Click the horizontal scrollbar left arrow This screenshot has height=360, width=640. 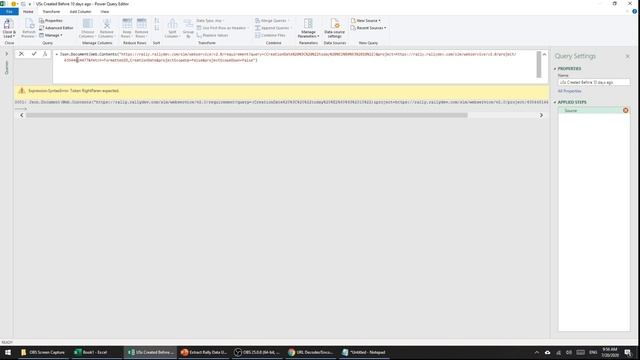22,115
